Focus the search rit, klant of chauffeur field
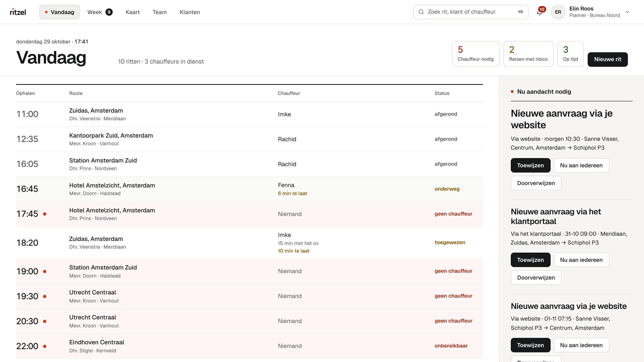The image size is (644, 362). click(471, 12)
